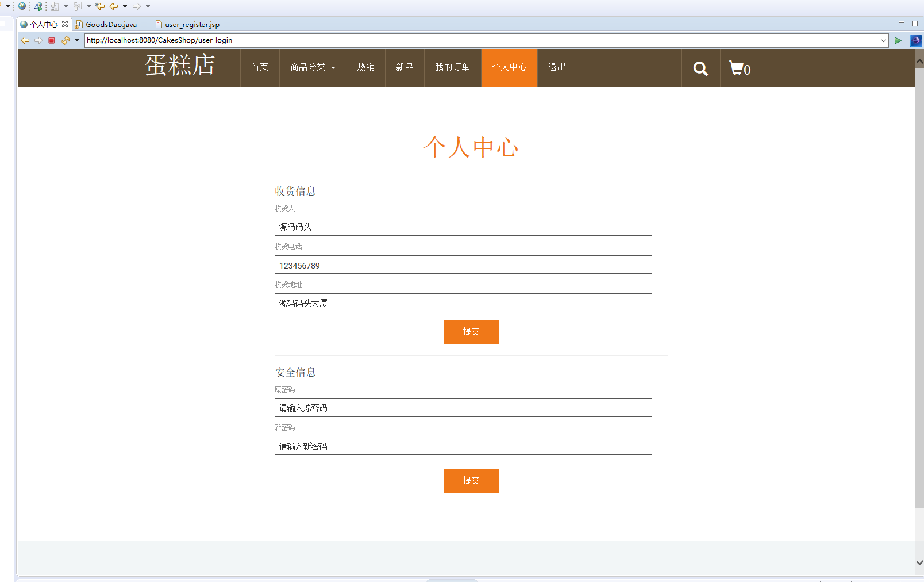Viewport: 924px width, 582px height.
Task: Open the dropdown arrow next to the refresh icon
Action: tap(76, 40)
